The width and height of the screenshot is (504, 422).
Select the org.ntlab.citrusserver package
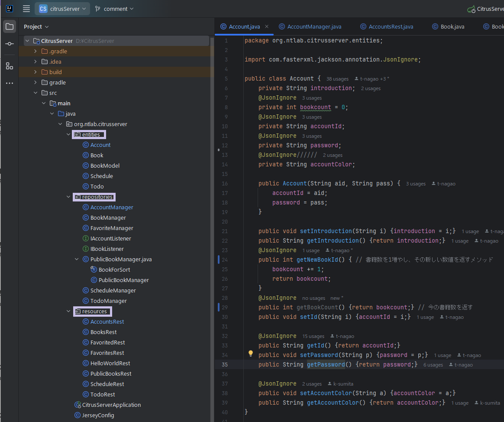coord(100,124)
